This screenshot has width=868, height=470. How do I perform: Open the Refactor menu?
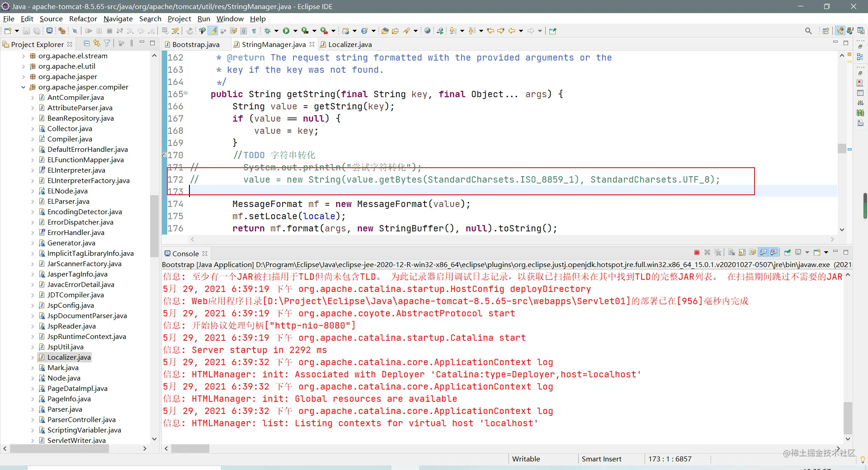tap(83, 19)
